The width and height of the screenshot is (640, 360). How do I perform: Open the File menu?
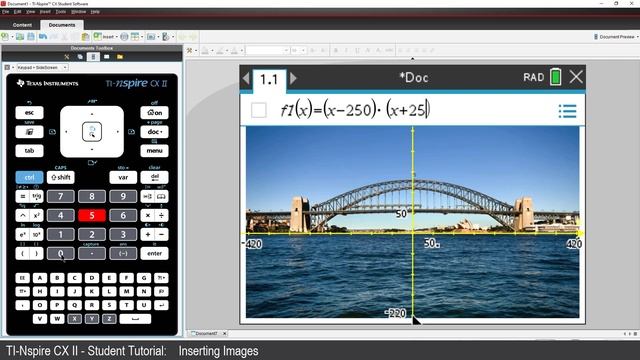coord(5,12)
